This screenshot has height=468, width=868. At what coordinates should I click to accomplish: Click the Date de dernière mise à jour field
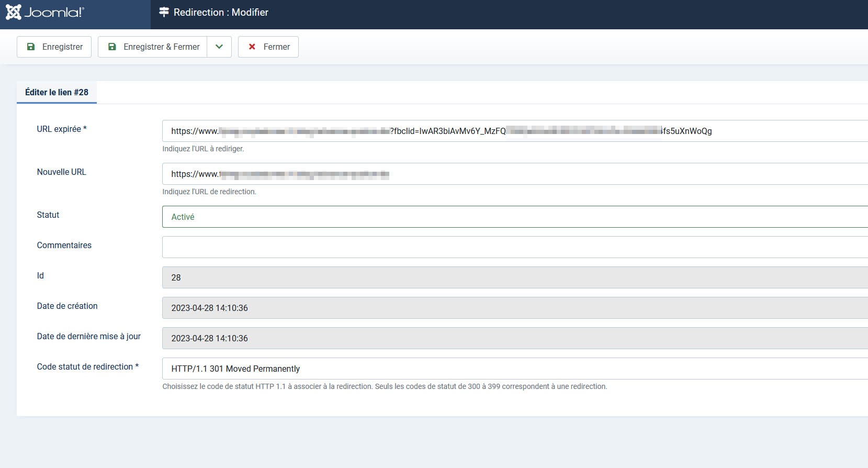click(x=515, y=338)
